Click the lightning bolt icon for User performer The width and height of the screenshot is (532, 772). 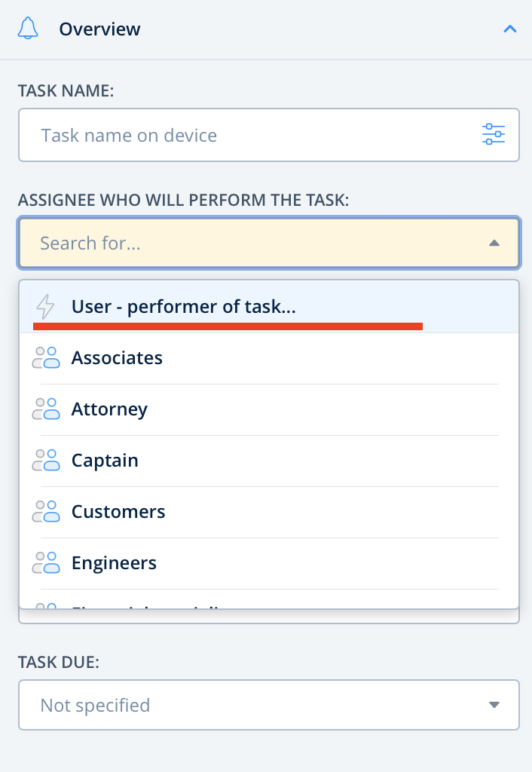[46, 307]
